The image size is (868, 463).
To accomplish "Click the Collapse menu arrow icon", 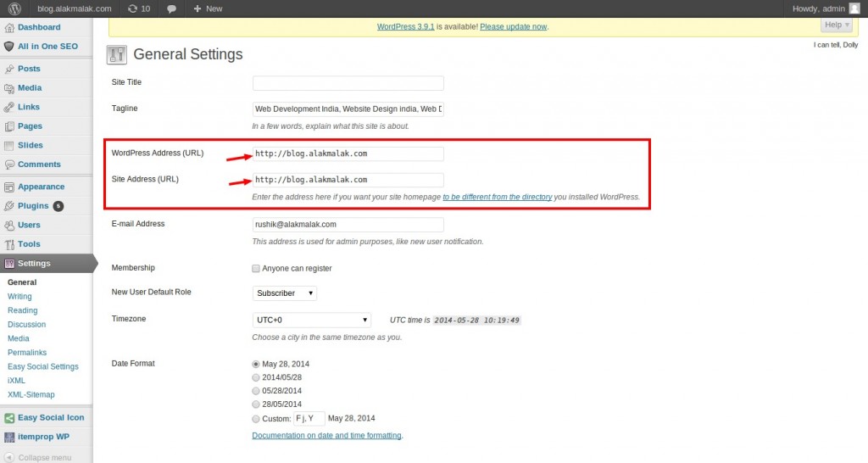I will [9, 457].
